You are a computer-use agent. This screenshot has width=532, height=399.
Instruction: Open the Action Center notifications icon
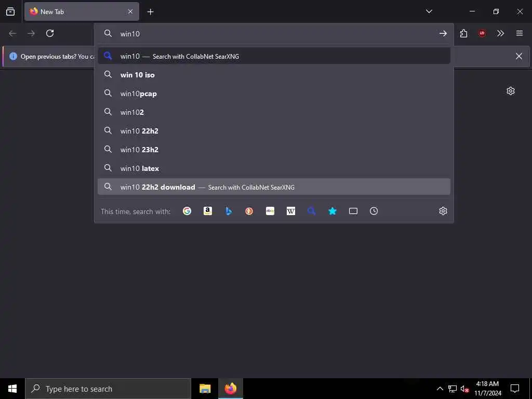(515, 389)
